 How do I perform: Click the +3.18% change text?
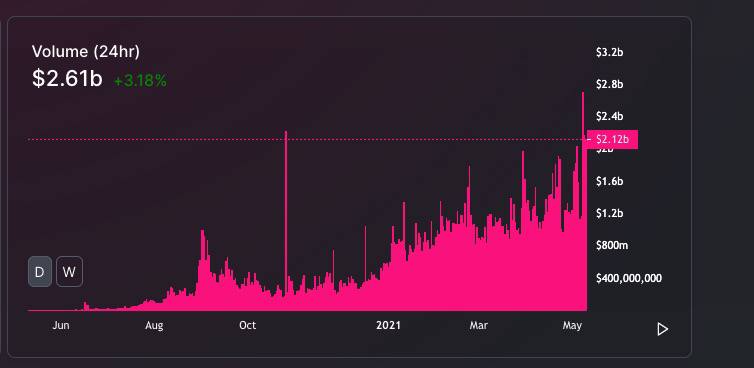coord(140,81)
